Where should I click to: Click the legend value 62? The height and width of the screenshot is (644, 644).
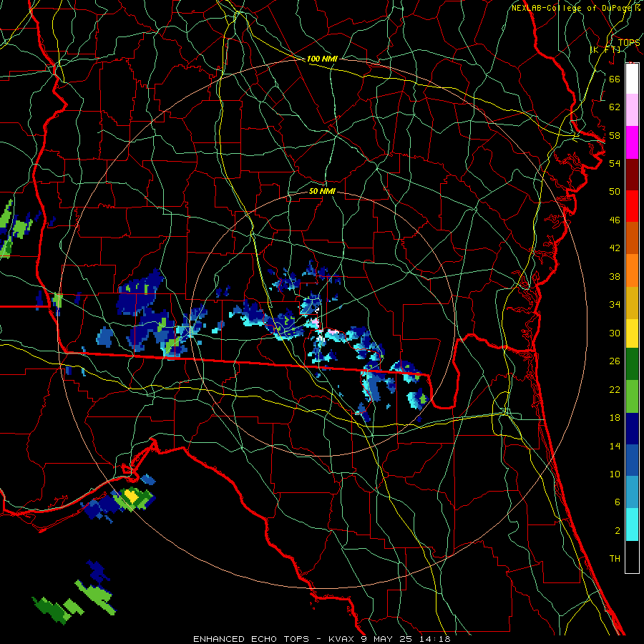tap(615, 107)
